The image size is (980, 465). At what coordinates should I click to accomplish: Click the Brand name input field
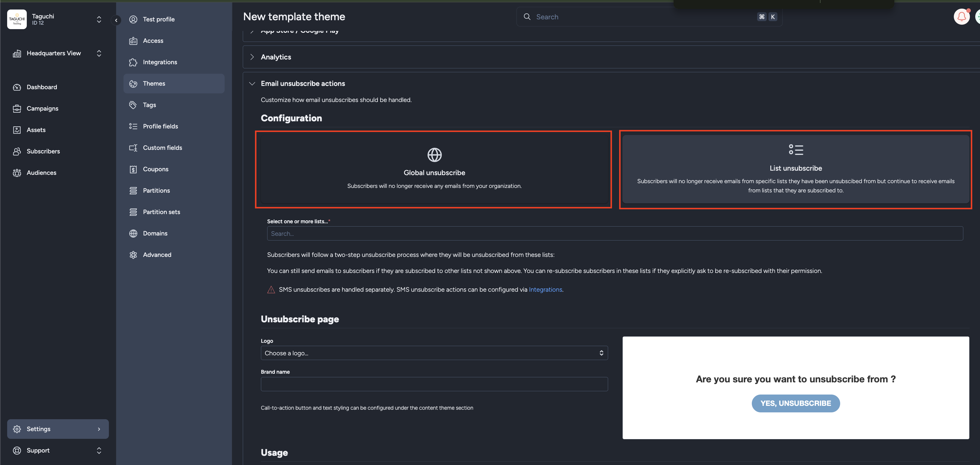[x=434, y=384]
